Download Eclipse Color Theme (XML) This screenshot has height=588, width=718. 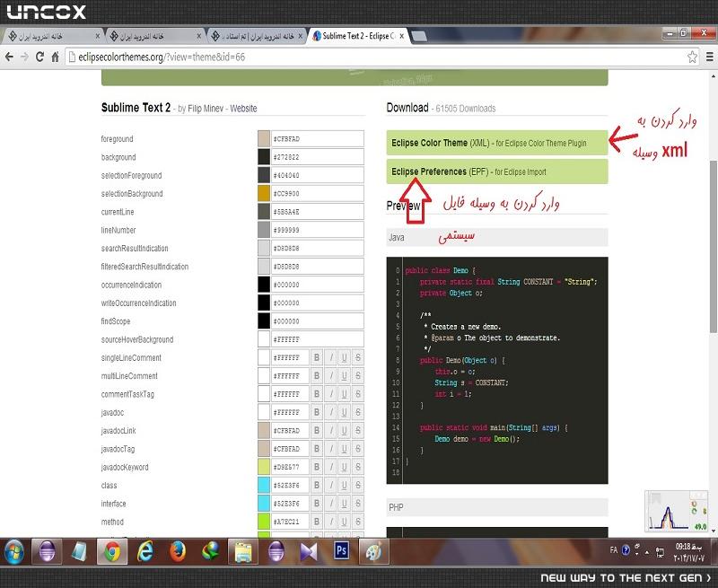click(497, 143)
